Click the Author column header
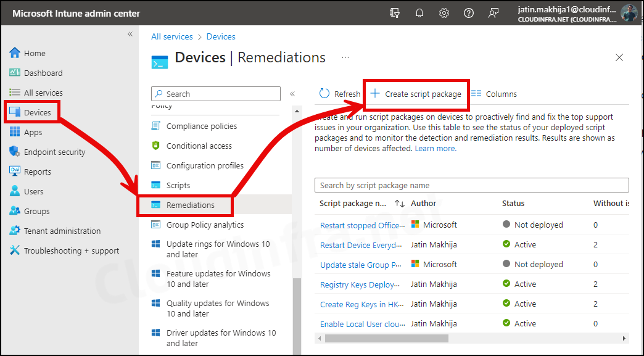The image size is (644, 356). click(x=423, y=203)
